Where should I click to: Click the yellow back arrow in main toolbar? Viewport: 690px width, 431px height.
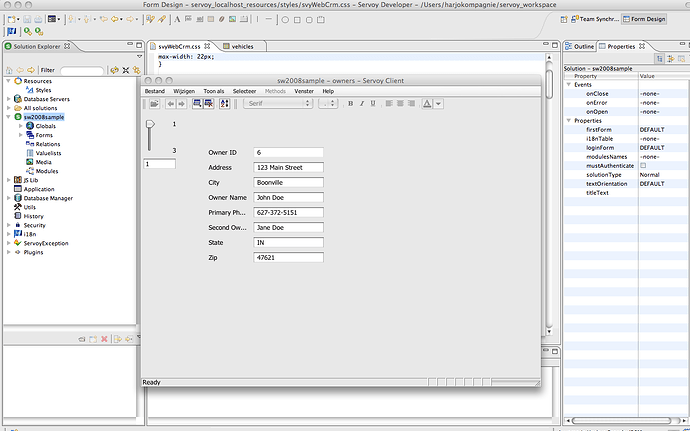click(116, 19)
